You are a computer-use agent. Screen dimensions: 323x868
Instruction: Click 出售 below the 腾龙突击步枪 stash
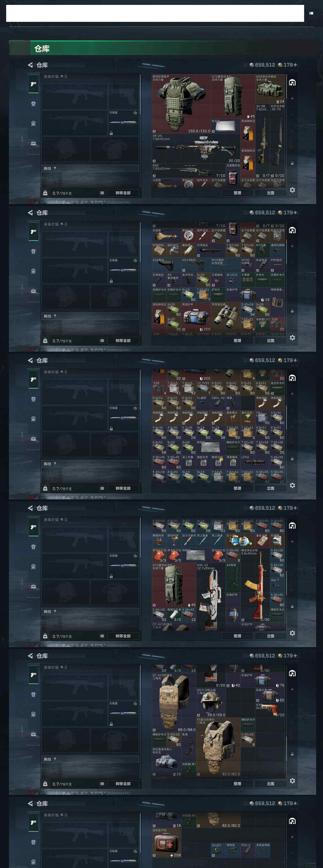click(270, 636)
